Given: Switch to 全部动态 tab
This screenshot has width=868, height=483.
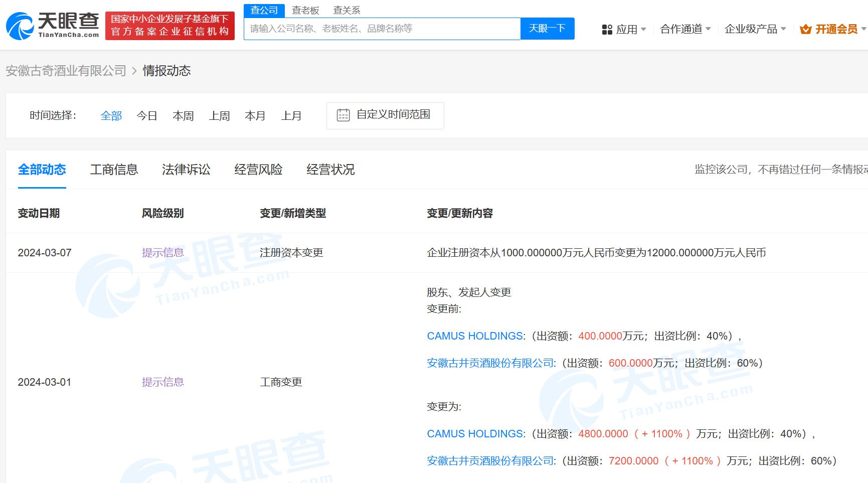Looking at the screenshot, I should pyautogui.click(x=42, y=170).
